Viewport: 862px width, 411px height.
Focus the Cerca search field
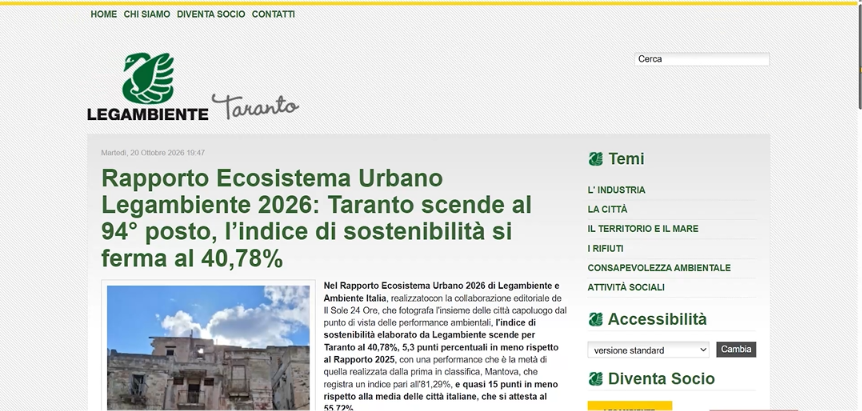(x=702, y=59)
